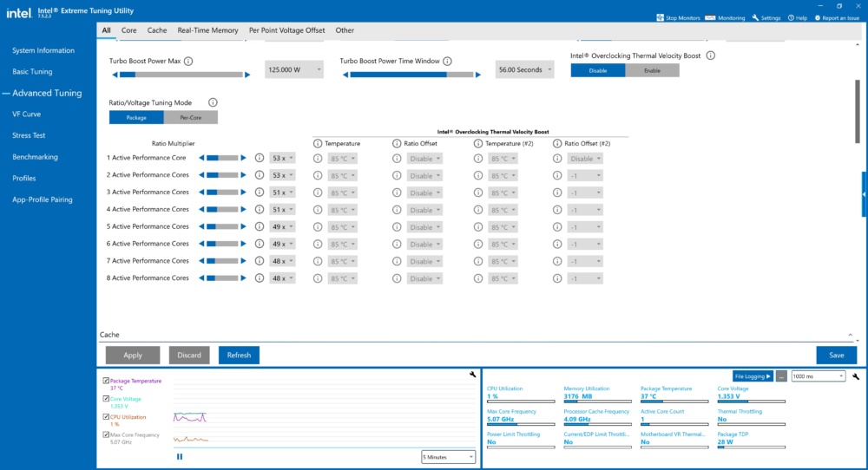The width and height of the screenshot is (868, 470).
Task: Click the Refresh button
Action: 240,355
